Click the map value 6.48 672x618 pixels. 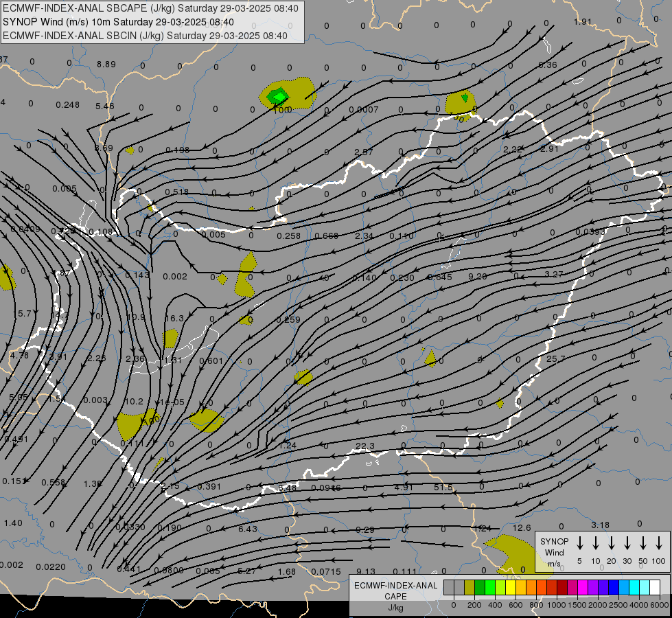click(x=287, y=488)
